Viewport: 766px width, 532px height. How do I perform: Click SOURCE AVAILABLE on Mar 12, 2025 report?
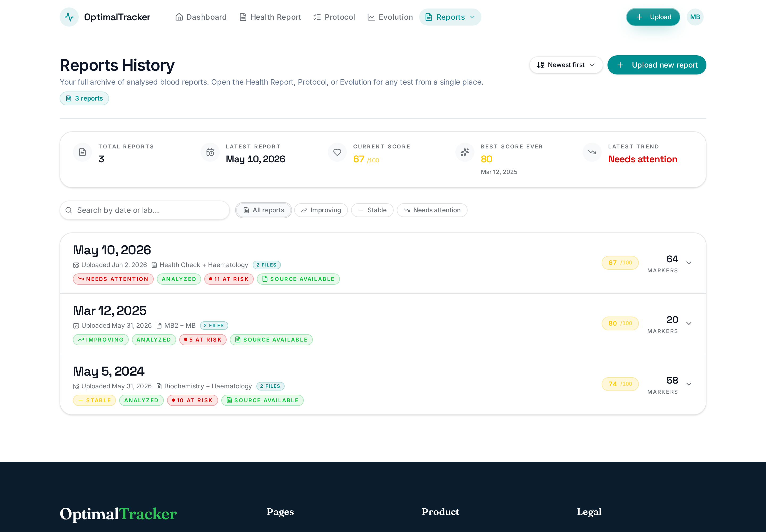point(271,340)
